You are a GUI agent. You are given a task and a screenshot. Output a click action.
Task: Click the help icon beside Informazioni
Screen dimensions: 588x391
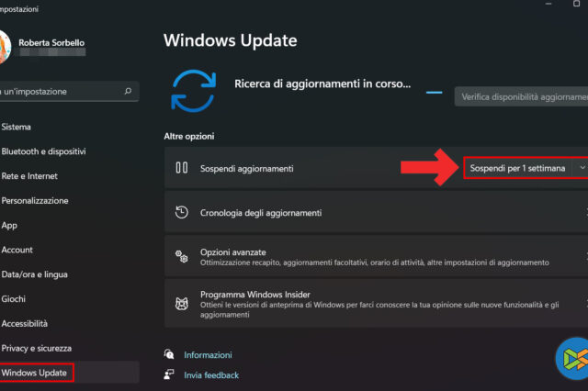pyautogui.click(x=169, y=354)
